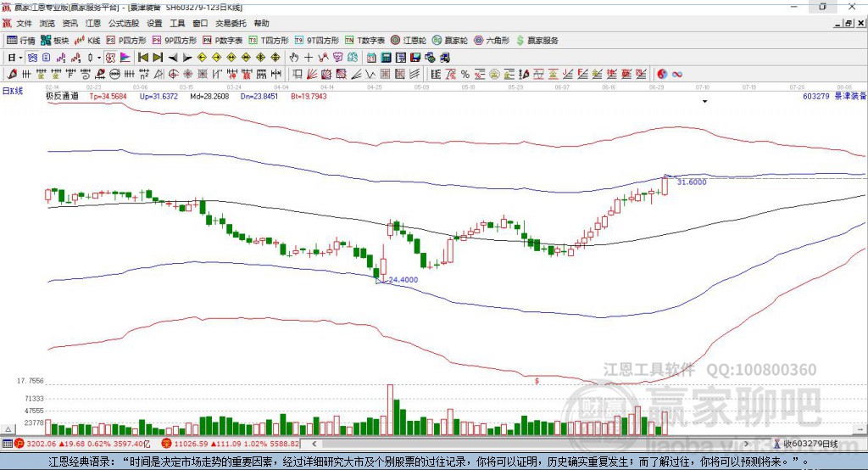
Task: Open the 设置 menu
Action: point(154,23)
